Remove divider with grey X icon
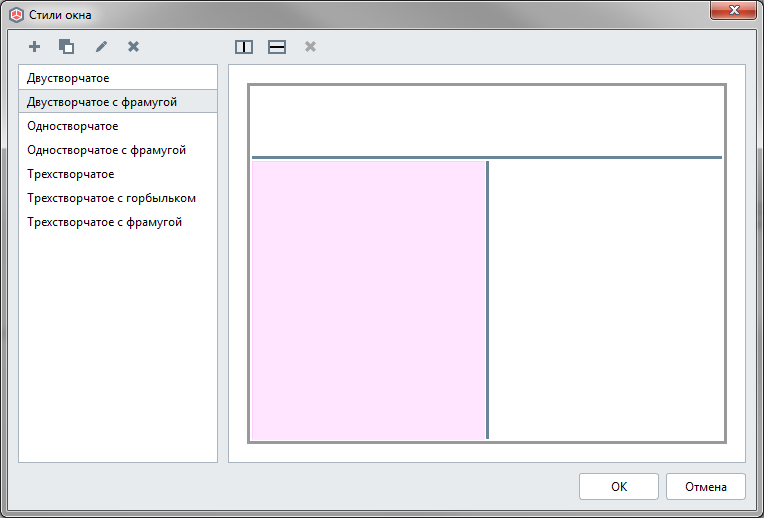764x518 pixels. (x=310, y=47)
